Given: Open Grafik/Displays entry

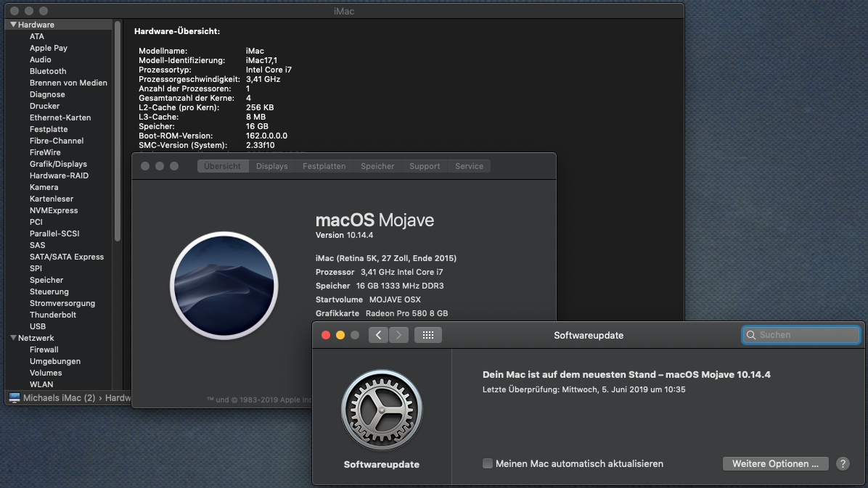Looking at the screenshot, I should click(x=58, y=164).
